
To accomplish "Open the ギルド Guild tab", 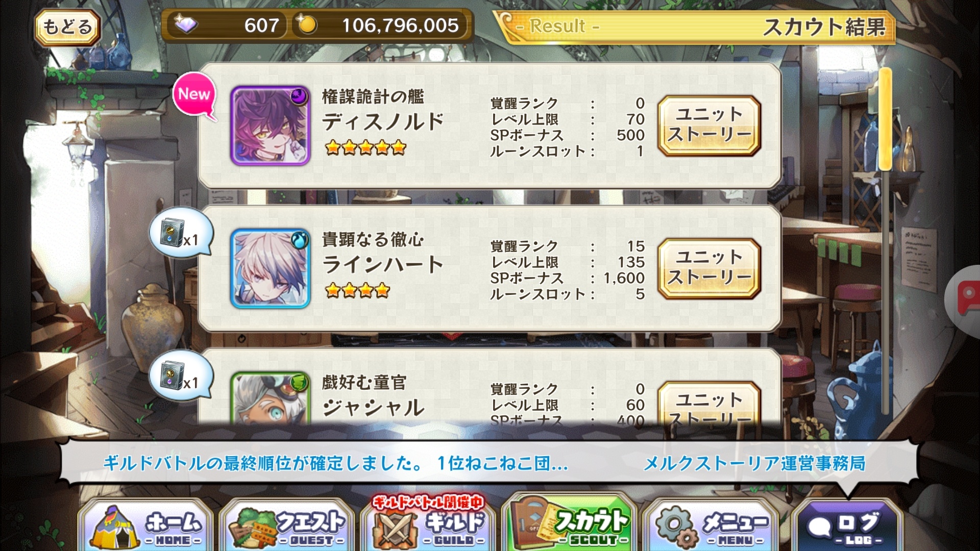I will (x=429, y=525).
